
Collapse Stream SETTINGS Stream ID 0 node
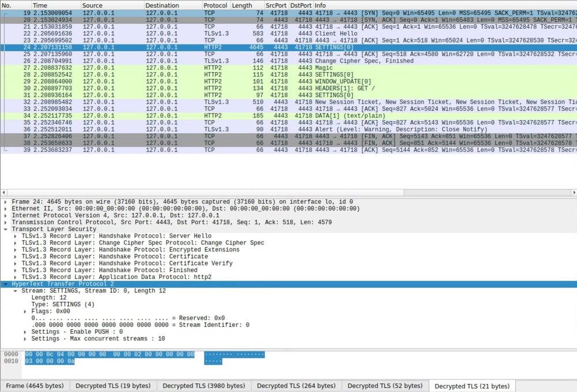click(16, 291)
